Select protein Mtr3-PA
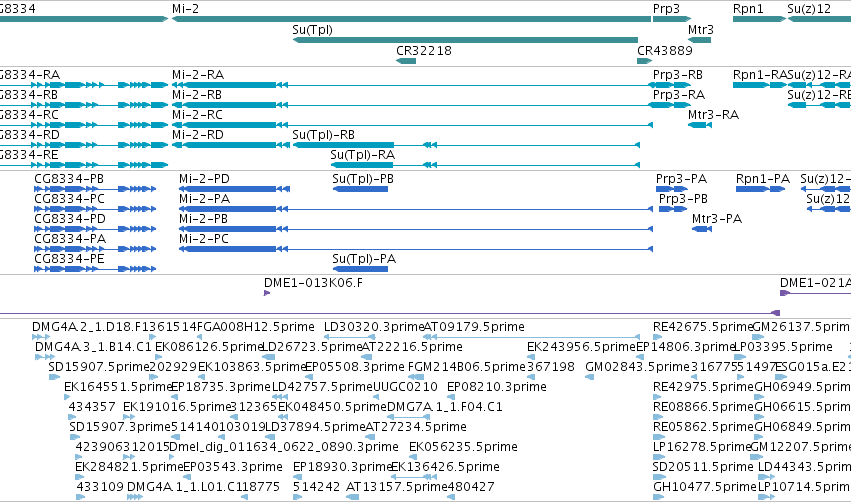851x502 pixels. [702, 229]
